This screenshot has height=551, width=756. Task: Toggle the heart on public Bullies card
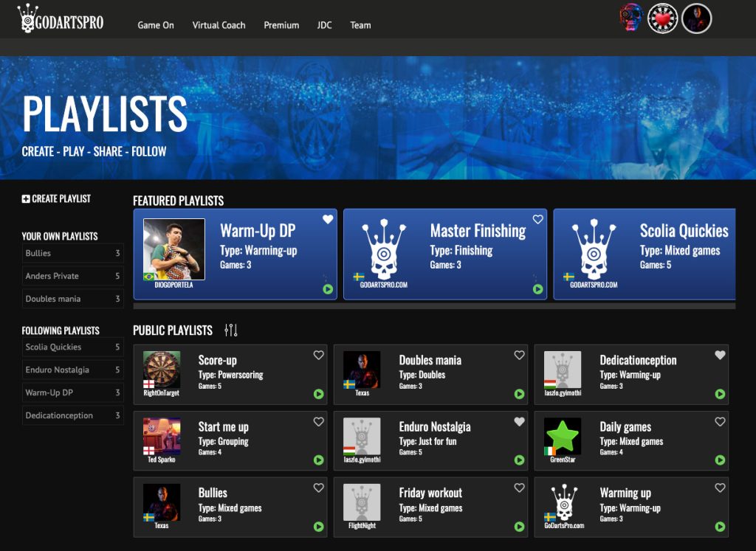click(x=319, y=488)
